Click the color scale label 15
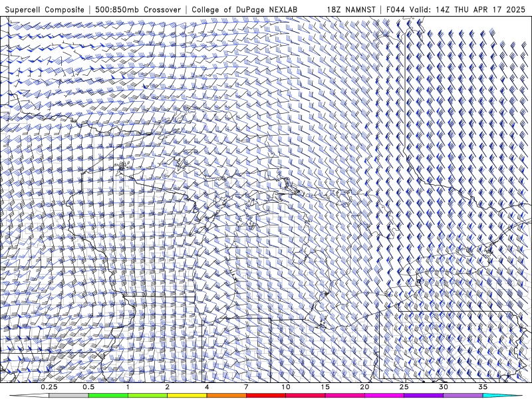The width and height of the screenshot is (532, 399). [325, 387]
